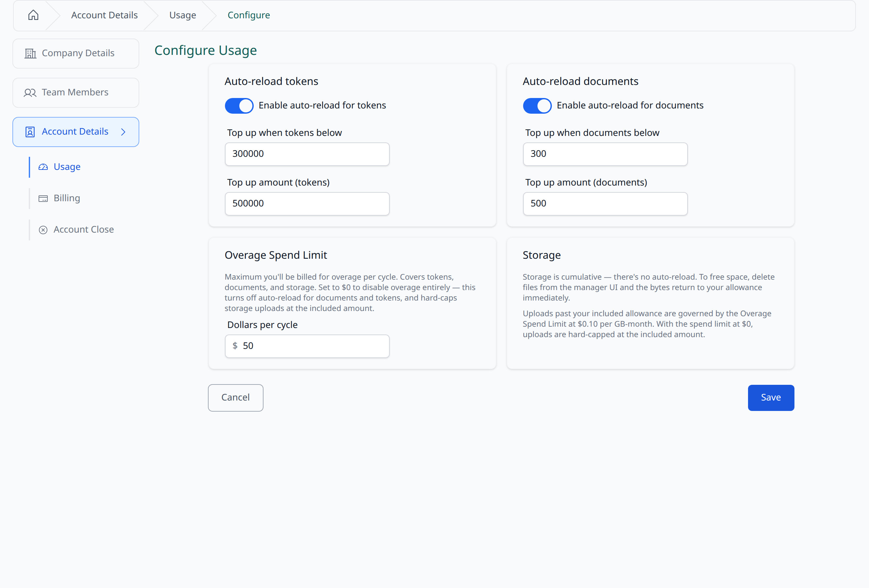
Task: Click the Team Members people icon
Action: coord(30,93)
